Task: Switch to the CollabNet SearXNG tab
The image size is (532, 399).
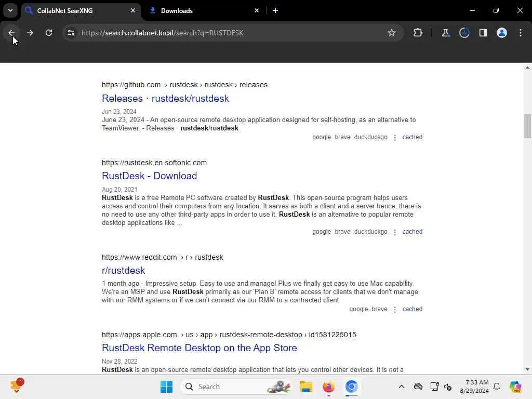Action: pos(82,10)
